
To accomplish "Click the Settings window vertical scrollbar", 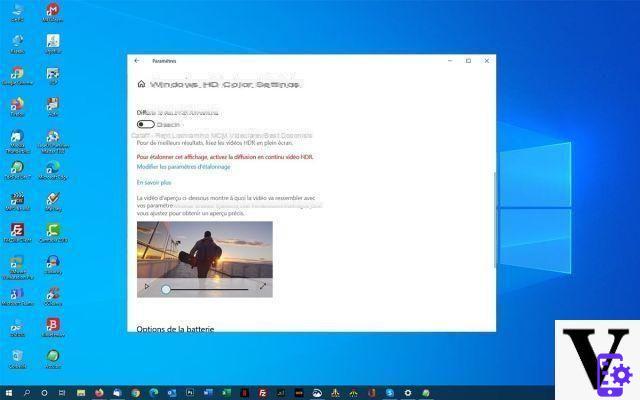I will (495, 220).
